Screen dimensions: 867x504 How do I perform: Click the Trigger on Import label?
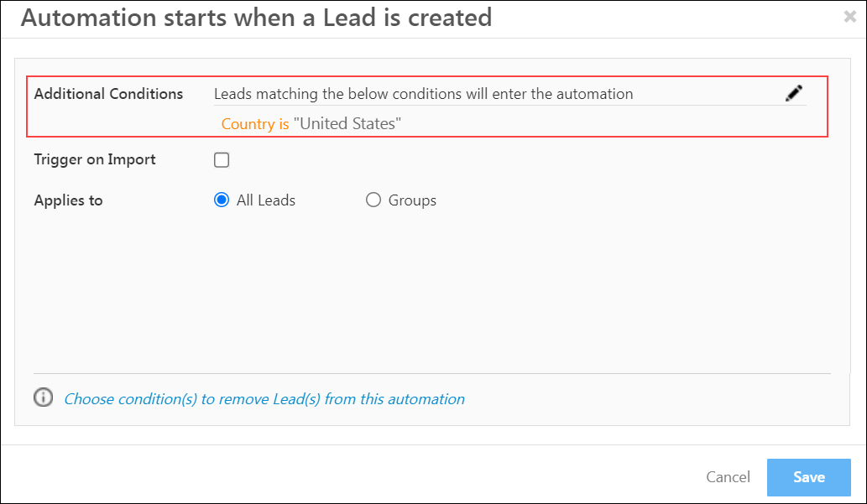(95, 159)
